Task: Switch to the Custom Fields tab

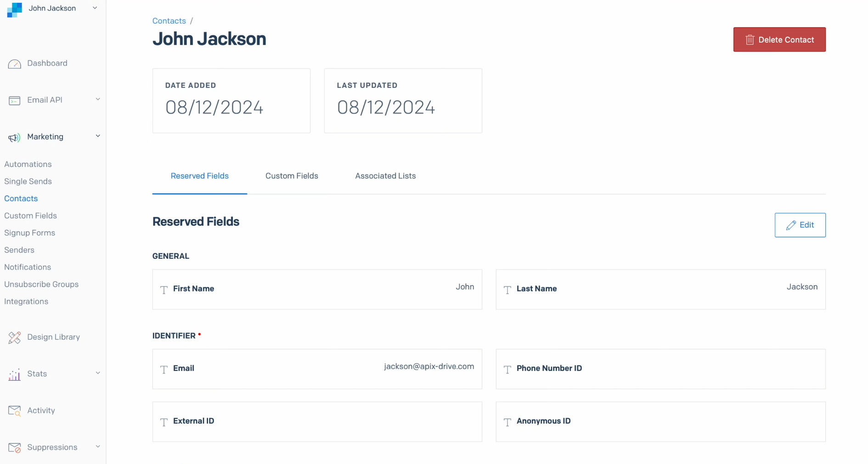Action: (x=292, y=176)
